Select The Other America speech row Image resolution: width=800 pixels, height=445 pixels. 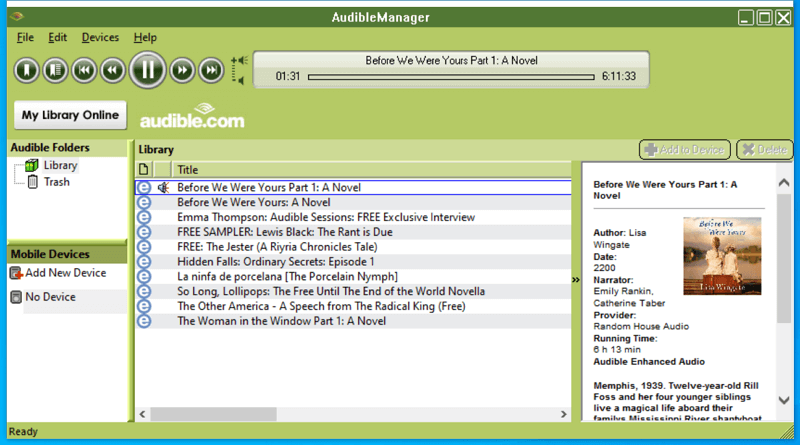coord(353,306)
